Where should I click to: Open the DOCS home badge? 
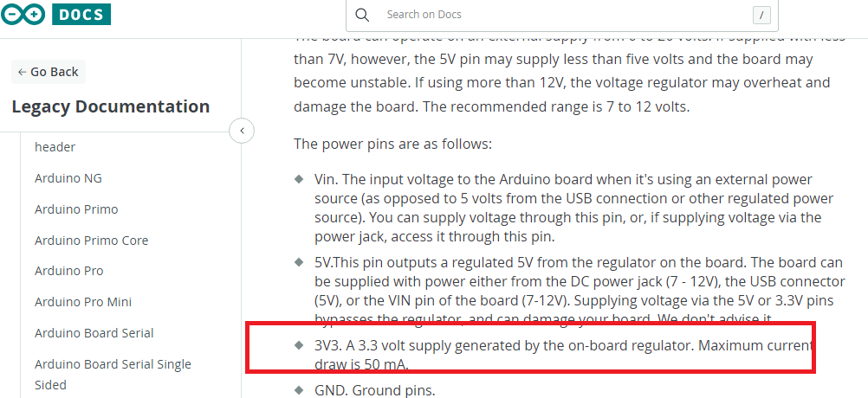click(81, 14)
